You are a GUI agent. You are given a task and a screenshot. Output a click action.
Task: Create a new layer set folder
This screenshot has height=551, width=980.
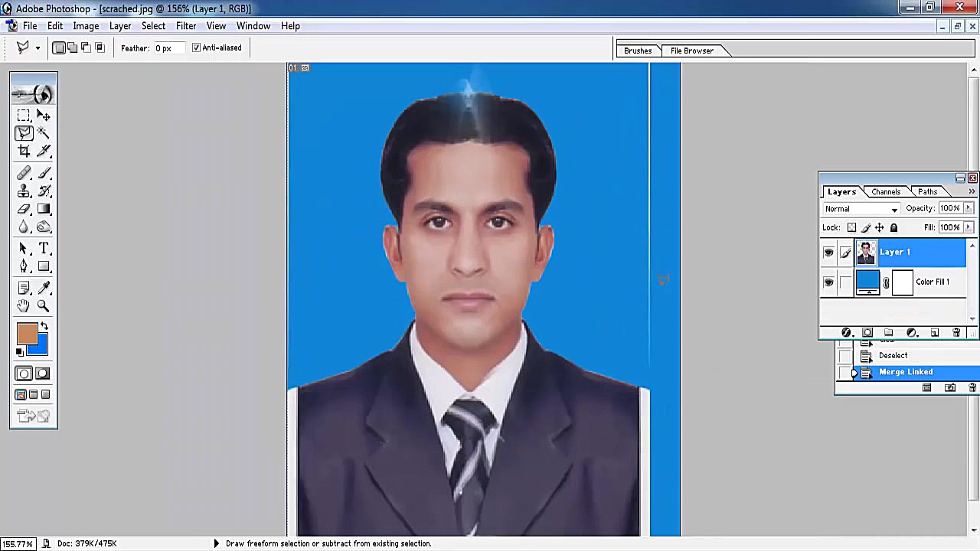[x=889, y=333]
